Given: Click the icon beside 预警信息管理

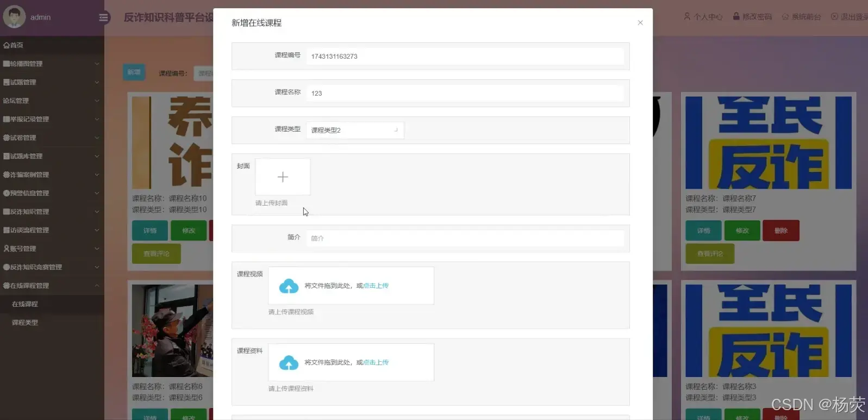Looking at the screenshot, I should tap(6, 193).
